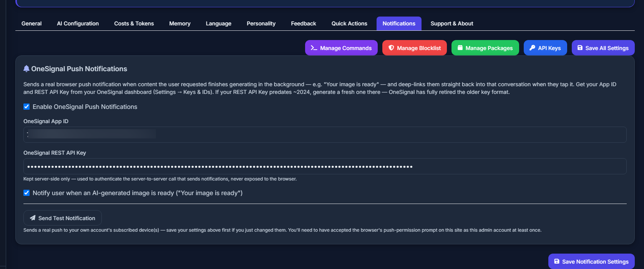
Task: Open the Costs & Tokens tab
Action: point(134,23)
